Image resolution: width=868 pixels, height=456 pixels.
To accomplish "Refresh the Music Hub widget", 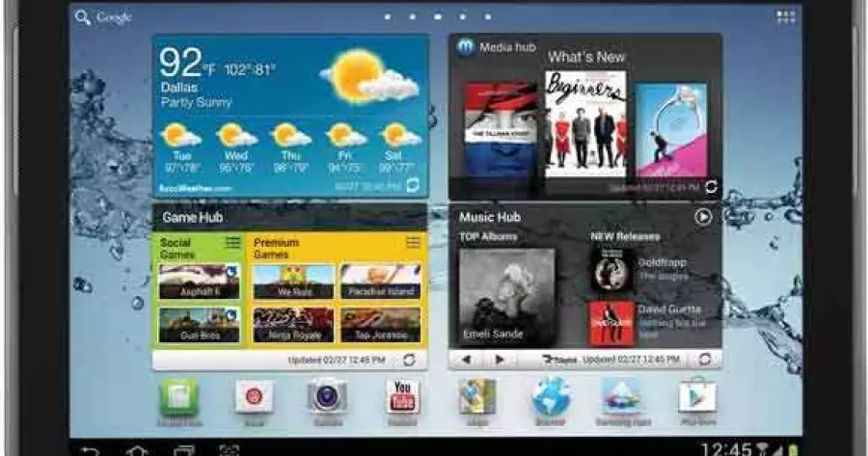I will [705, 360].
